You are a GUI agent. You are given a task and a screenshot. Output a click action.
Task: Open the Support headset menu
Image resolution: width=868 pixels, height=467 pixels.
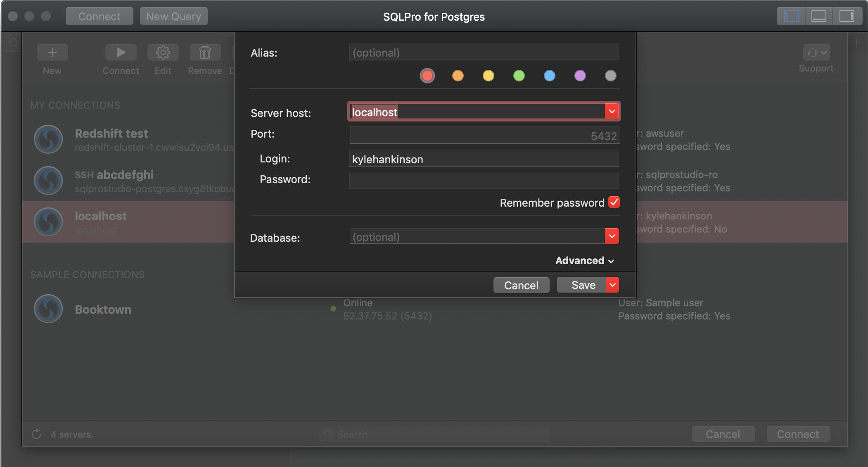click(x=816, y=52)
